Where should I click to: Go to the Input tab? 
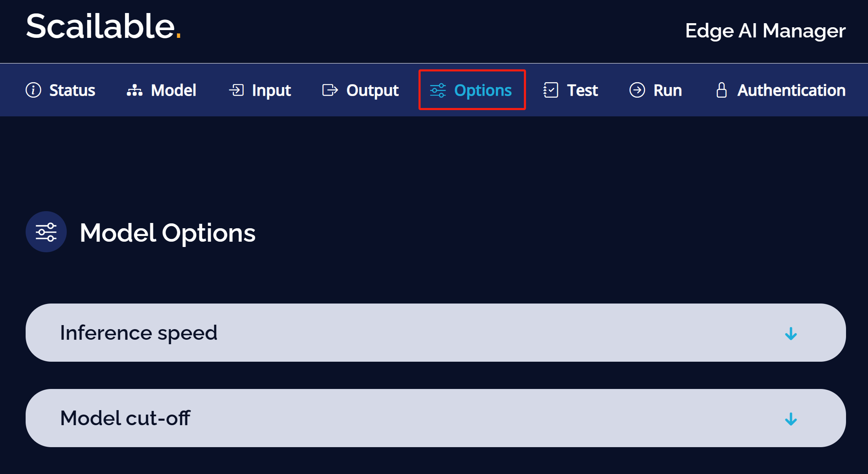260,90
